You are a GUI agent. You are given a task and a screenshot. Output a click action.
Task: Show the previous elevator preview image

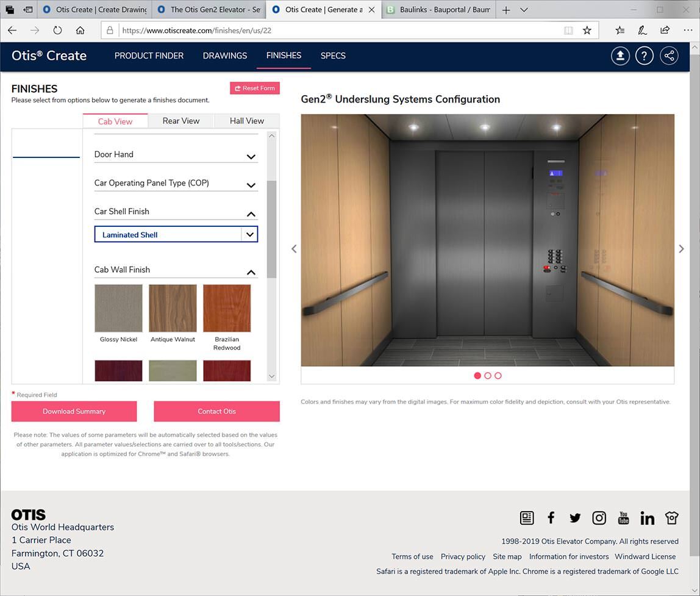tap(294, 249)
